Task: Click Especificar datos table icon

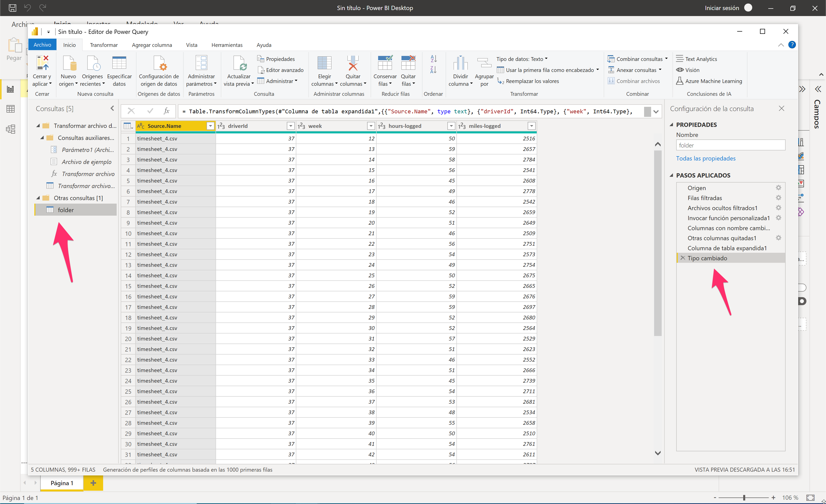Action: (x=119, y=63)
